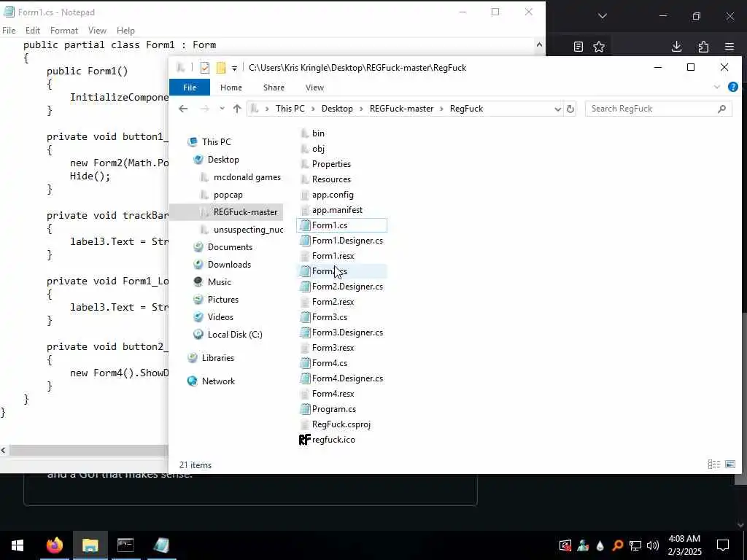This screenshot has height=560, width=747.
Task: Select the Program.cs file icon
Action: 305,409
